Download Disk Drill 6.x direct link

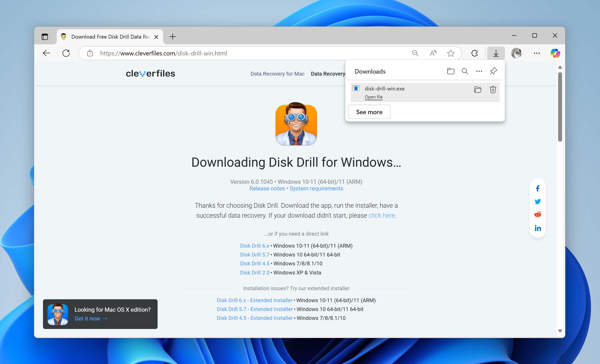pos(254,246)
